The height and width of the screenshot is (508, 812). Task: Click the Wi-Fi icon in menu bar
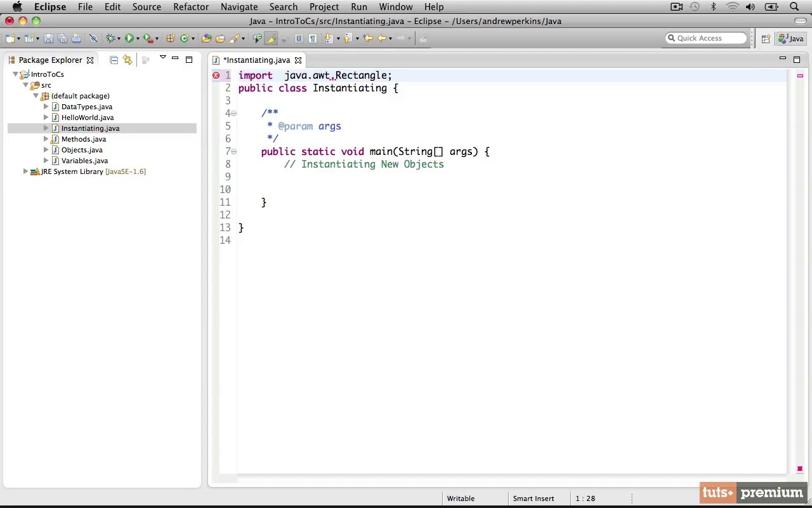pyautogui.click(x=733, y=7)
